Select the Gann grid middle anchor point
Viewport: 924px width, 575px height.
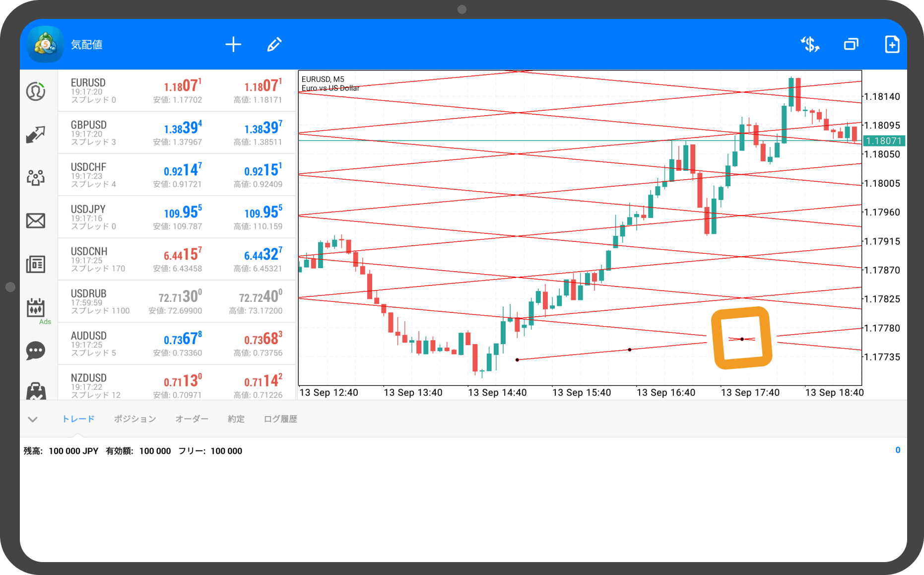click(630, 350)
